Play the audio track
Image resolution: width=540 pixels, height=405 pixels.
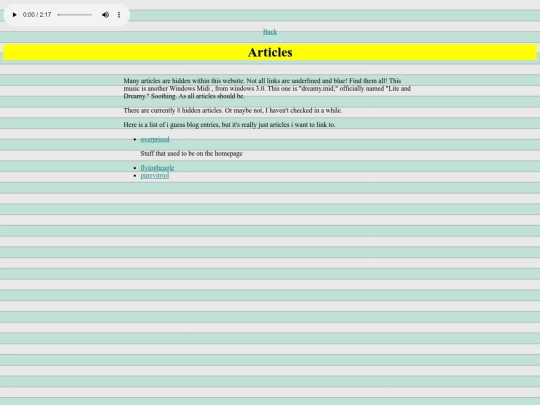(14, 15)
